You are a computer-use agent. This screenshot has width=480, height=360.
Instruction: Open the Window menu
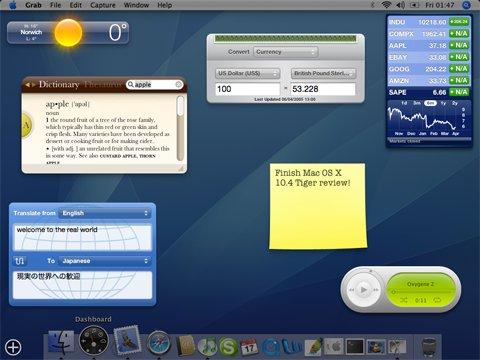coord(136,5)
